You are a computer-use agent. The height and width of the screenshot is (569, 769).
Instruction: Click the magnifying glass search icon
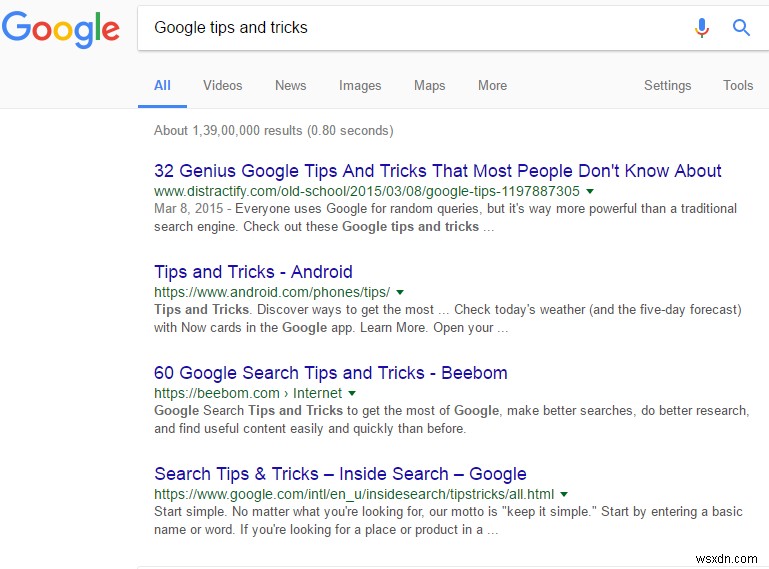pos(741,28)
